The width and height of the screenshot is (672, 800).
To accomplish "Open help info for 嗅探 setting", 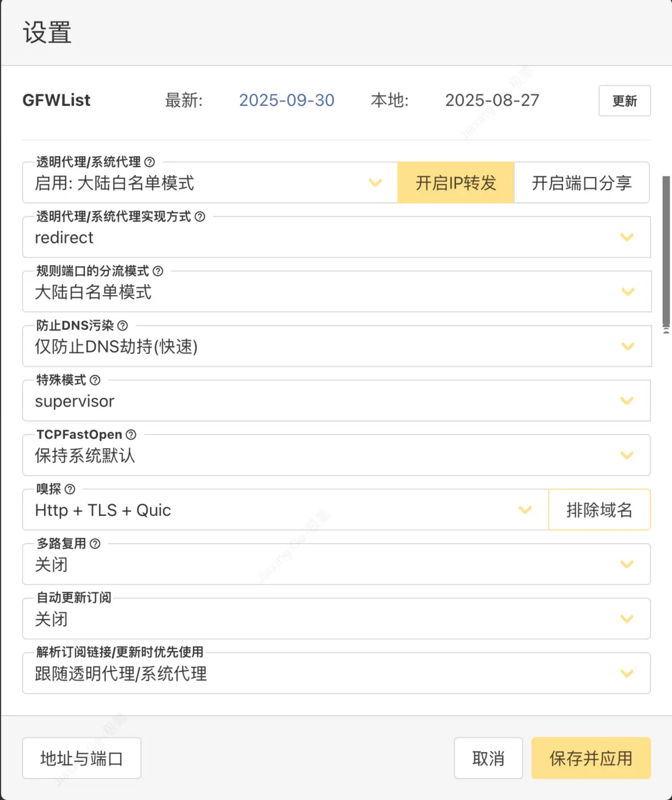I will 70,488.
